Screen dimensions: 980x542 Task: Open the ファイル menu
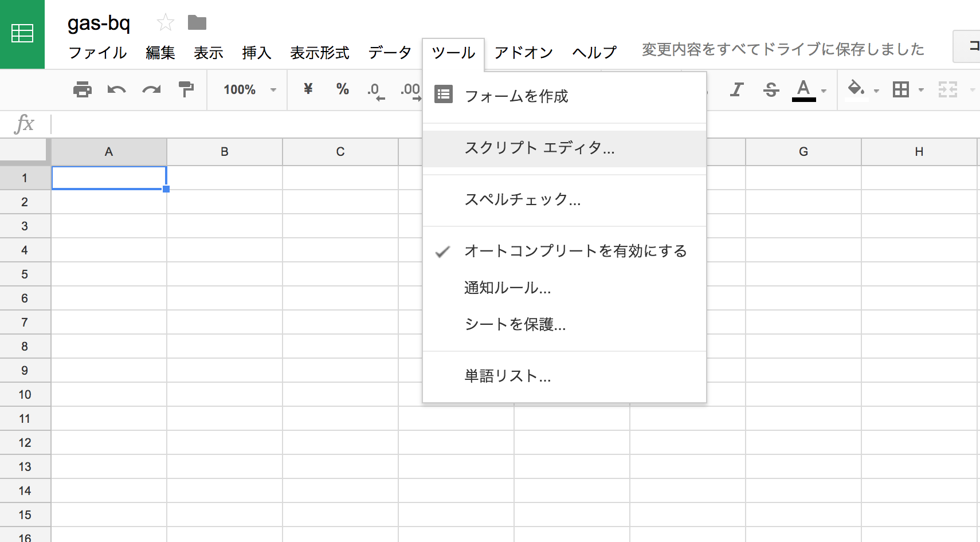coord(97,53)
